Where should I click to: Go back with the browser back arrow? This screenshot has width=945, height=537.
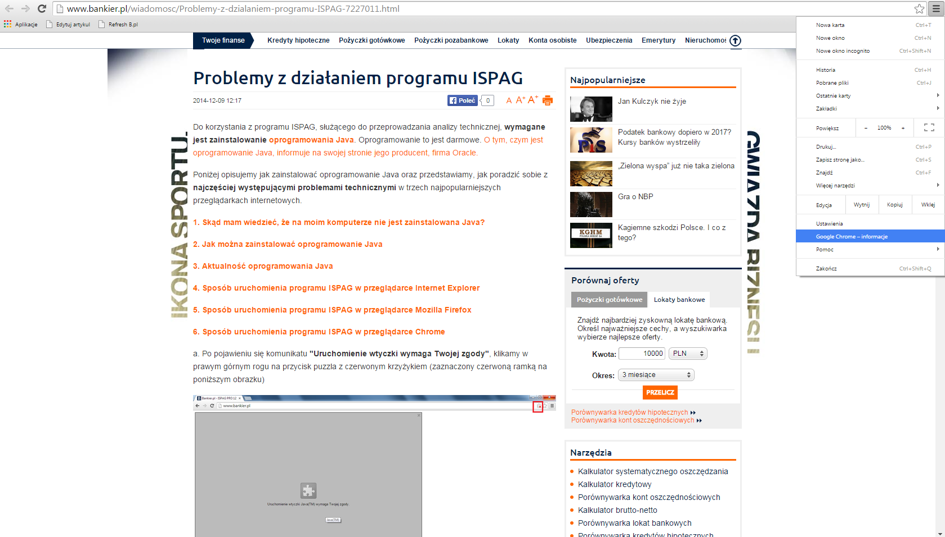point(9,8)
